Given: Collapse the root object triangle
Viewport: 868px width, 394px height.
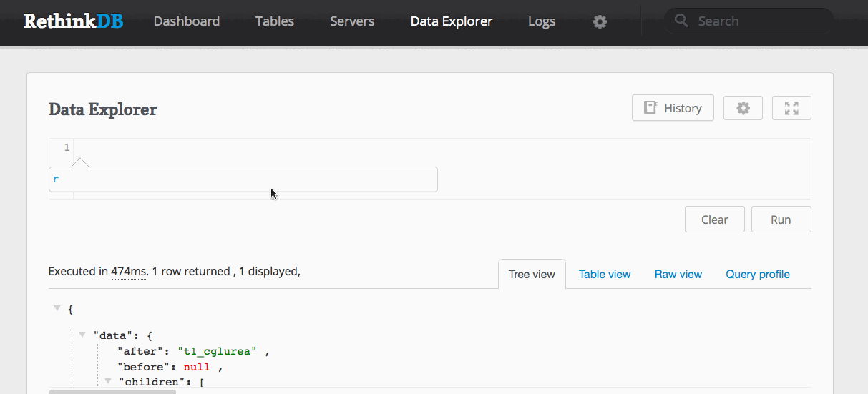Looking at the screenshot, I should [x=57, y=308].
